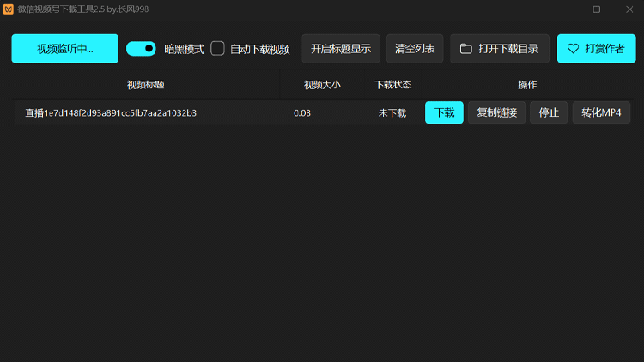
Task: Click the 下载状态 column header
Action: click(x=392, y=85)
